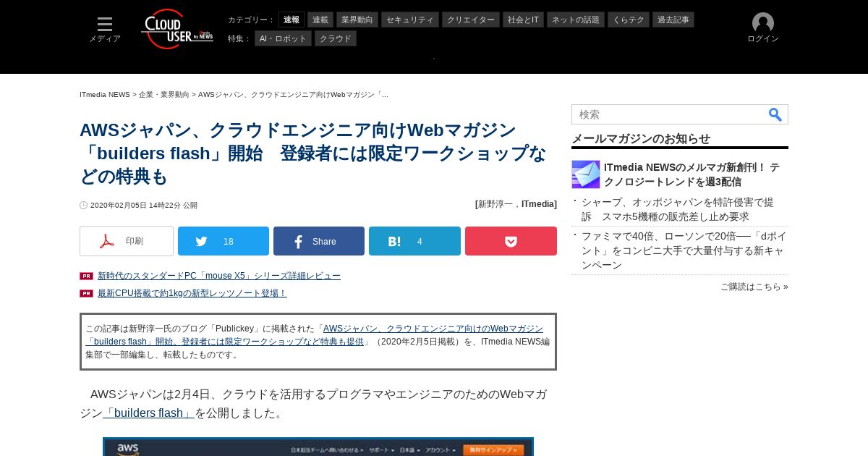Click the last breadcrumb item AWSジャパン、クラウドエンジニア…
Screen dimensions: 868x456
(x=293, y=95)
